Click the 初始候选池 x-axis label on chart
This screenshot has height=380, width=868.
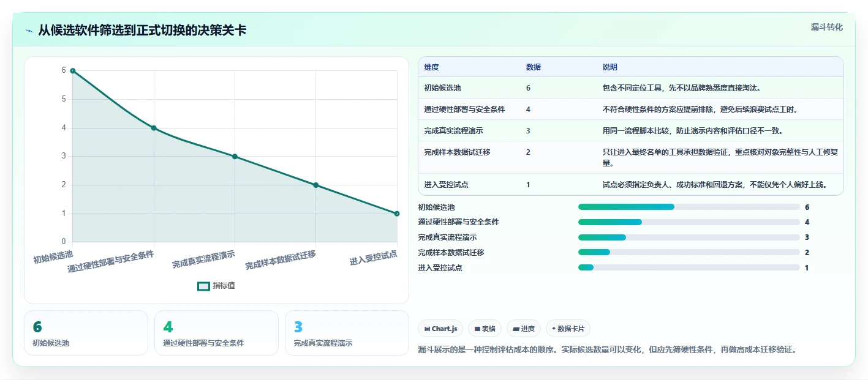(x=53, y=257)
